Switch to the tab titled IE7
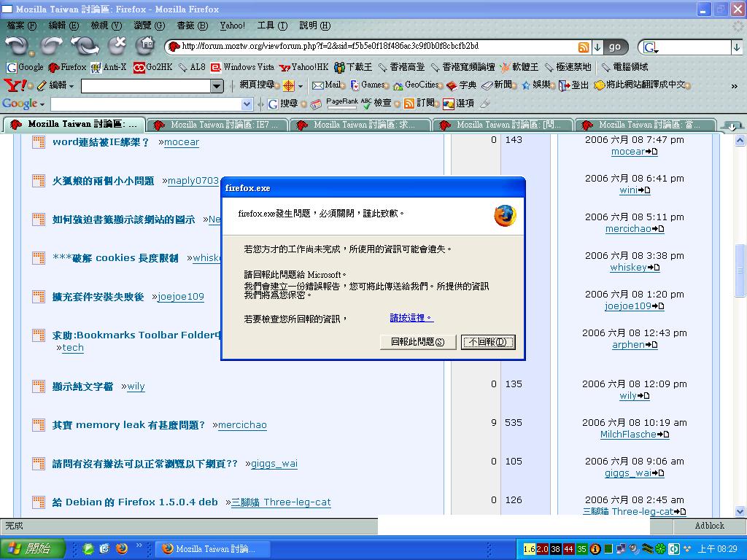747x560 pixels. (x=217, y=125)
